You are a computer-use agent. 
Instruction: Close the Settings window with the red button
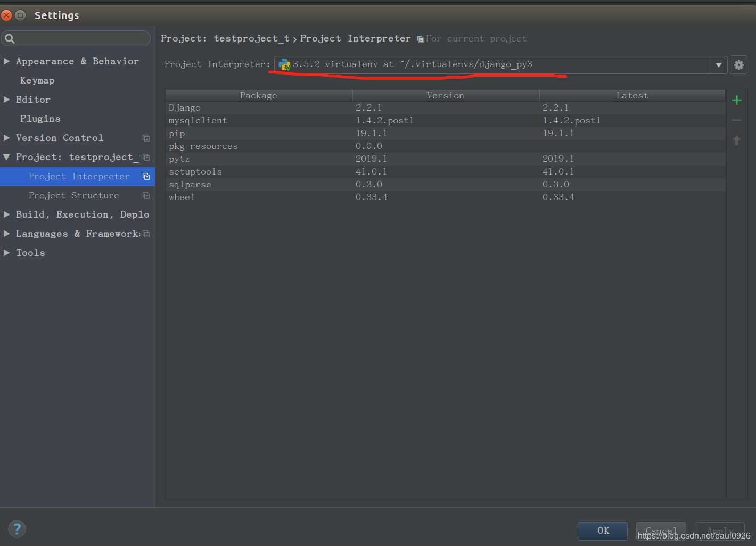point(6,15)
